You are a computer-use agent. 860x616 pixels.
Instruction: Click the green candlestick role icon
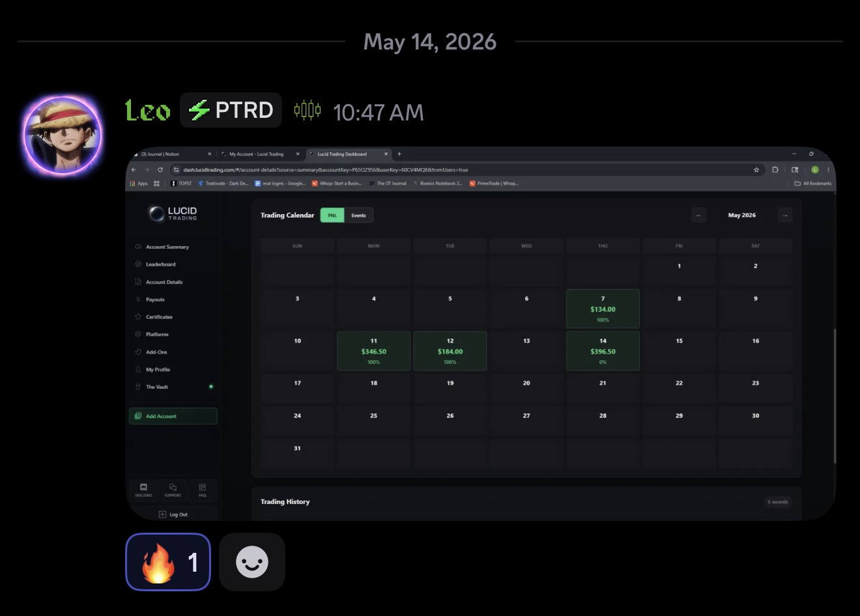tap(307, 110)
